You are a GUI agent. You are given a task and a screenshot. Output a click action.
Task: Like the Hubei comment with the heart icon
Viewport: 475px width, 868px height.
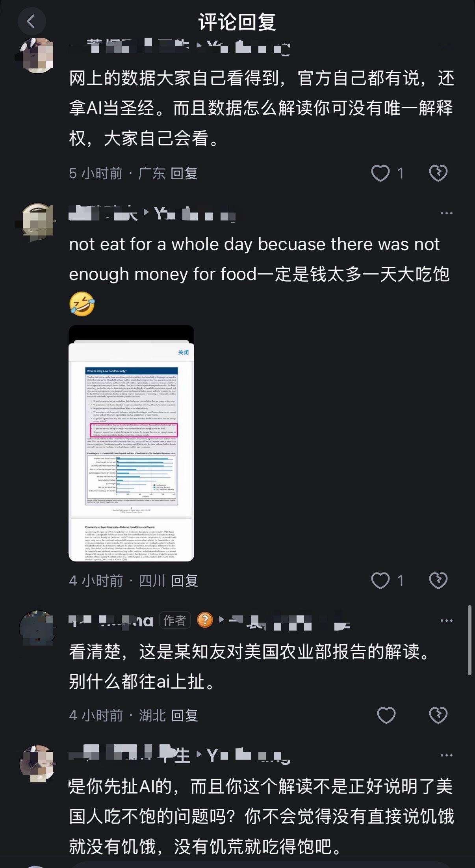[386, 715]
